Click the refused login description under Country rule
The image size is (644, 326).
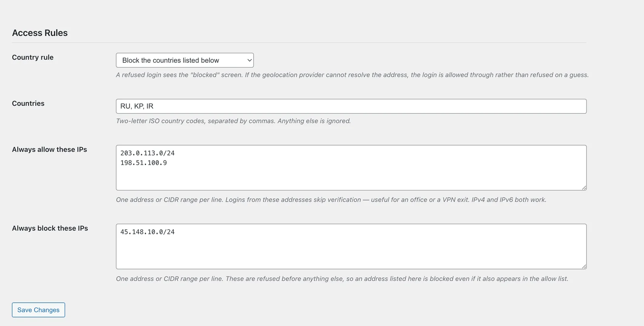[x=352, y=75]
